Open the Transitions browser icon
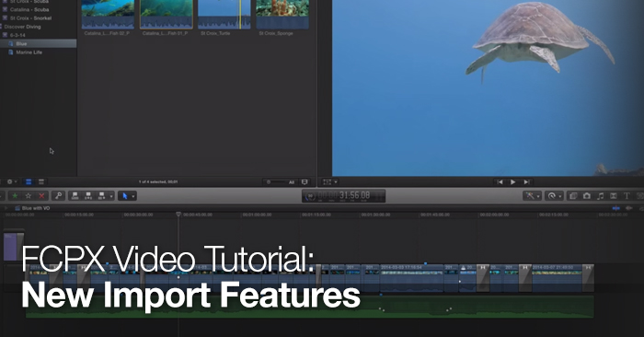This screenshot has height=337, width=644. [614, 196]
